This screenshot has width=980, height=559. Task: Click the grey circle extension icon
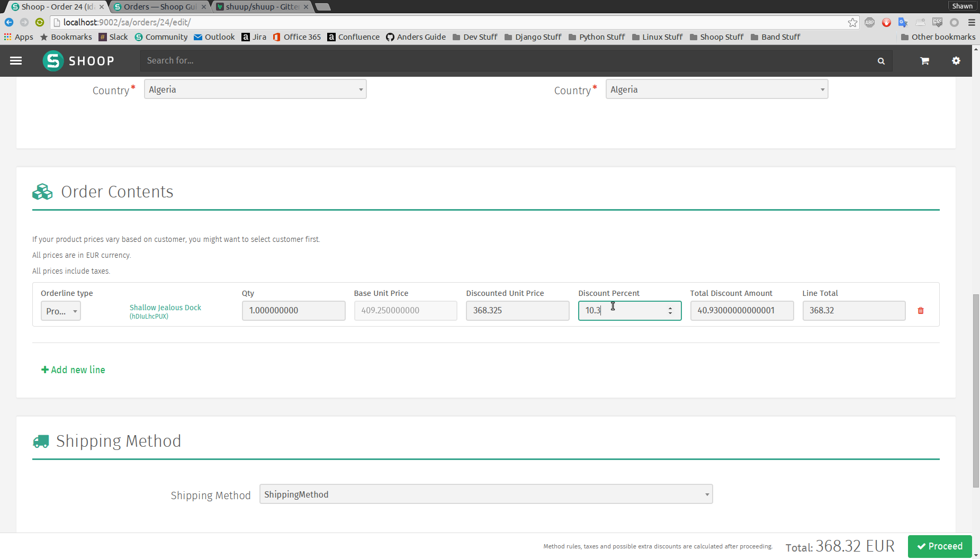[x=954, y=22]
